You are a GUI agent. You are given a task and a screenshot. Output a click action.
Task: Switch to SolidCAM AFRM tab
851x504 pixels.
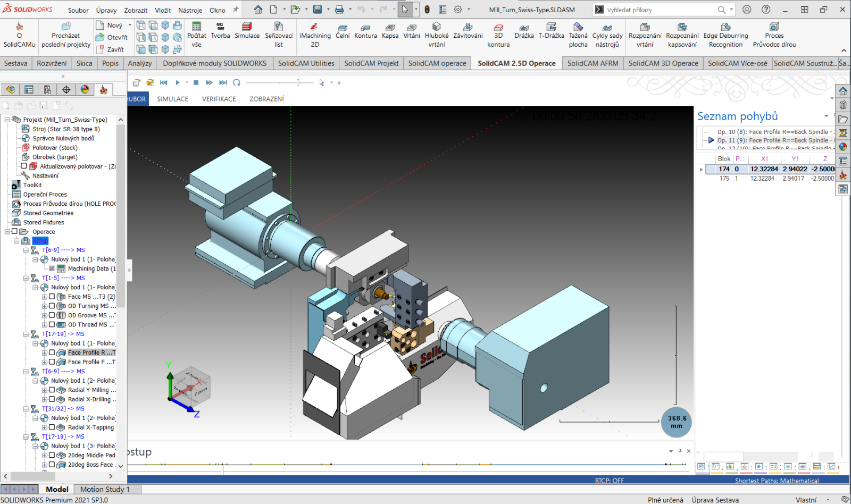[593, 63]
